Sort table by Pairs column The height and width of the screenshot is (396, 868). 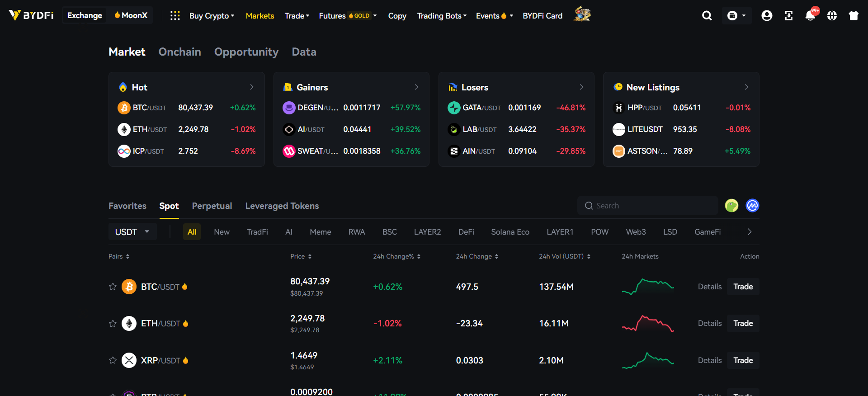click(x=119, y=256)
